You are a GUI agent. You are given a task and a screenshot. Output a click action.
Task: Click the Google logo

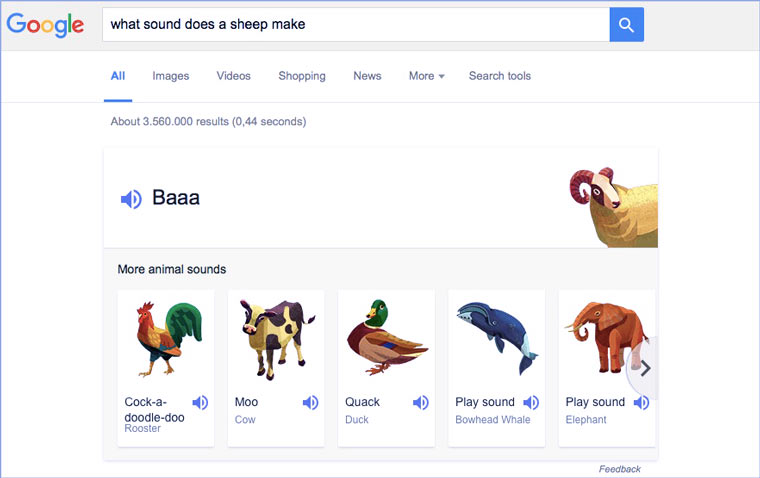(x=45, y=25)
